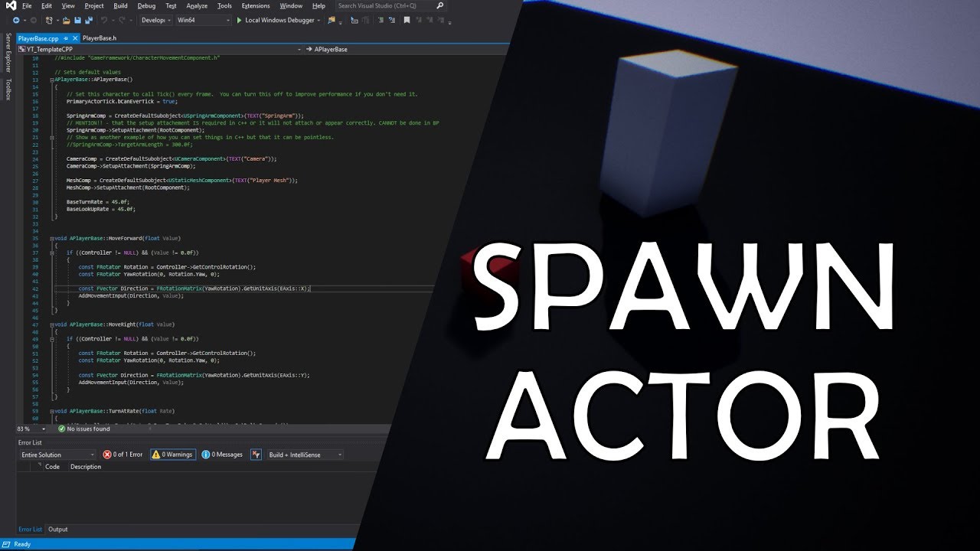Open the File menu
The width and height of the screenshot is (980, 551).
(x=27, y=5)
